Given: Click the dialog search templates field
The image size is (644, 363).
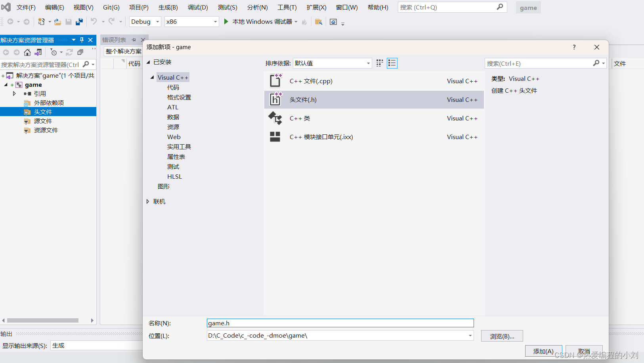Looking at the screenshot, I should coord(539,63).
